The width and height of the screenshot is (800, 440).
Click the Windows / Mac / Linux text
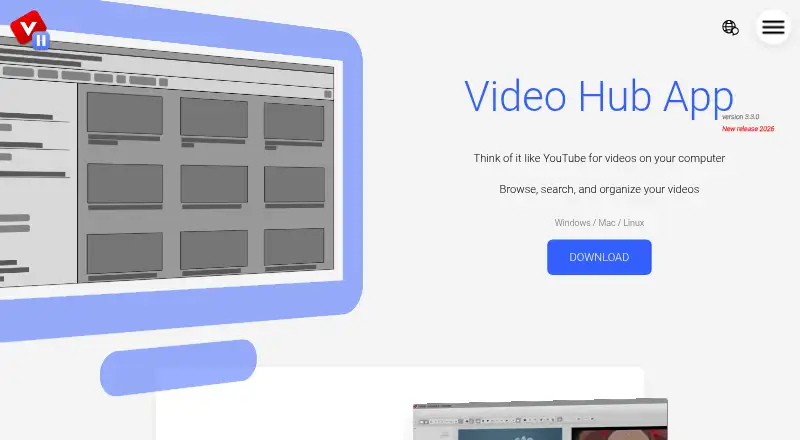[599, 223]
